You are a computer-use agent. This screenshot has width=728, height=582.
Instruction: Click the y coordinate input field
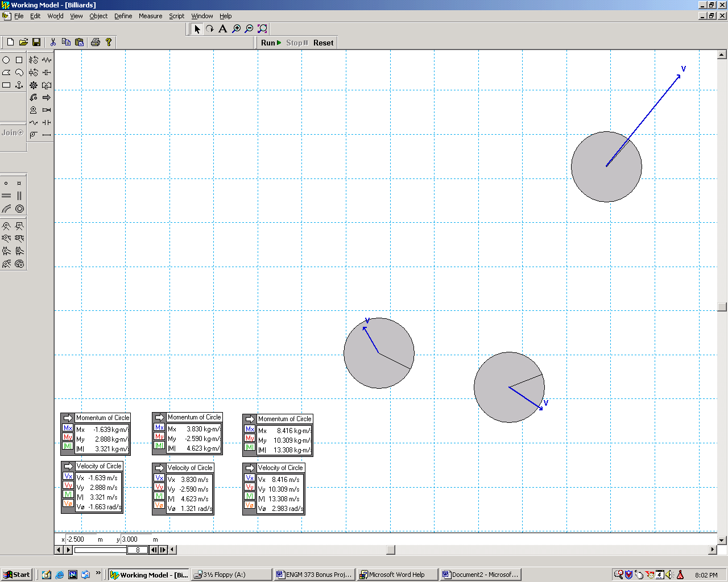(x=135, y=539)
